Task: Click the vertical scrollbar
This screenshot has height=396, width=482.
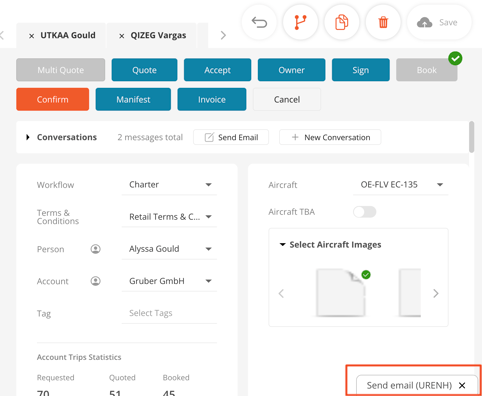Action: click(x=471, y=137)
